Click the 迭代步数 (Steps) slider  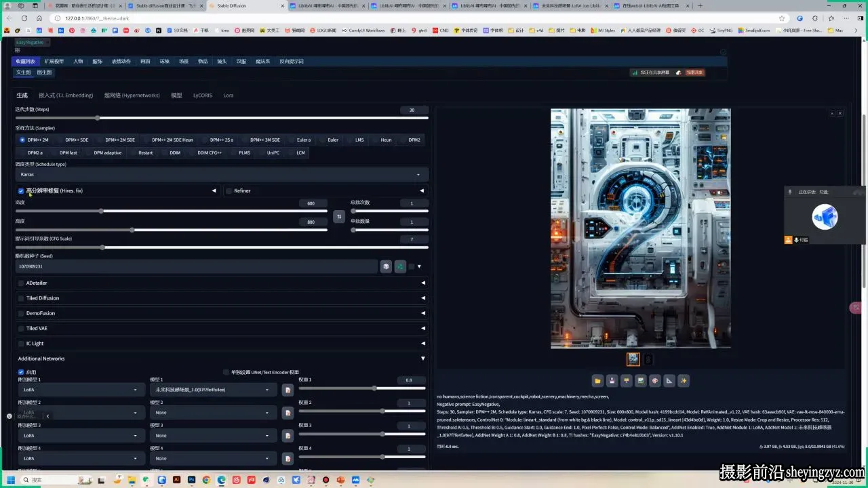(x=222, y=118)
